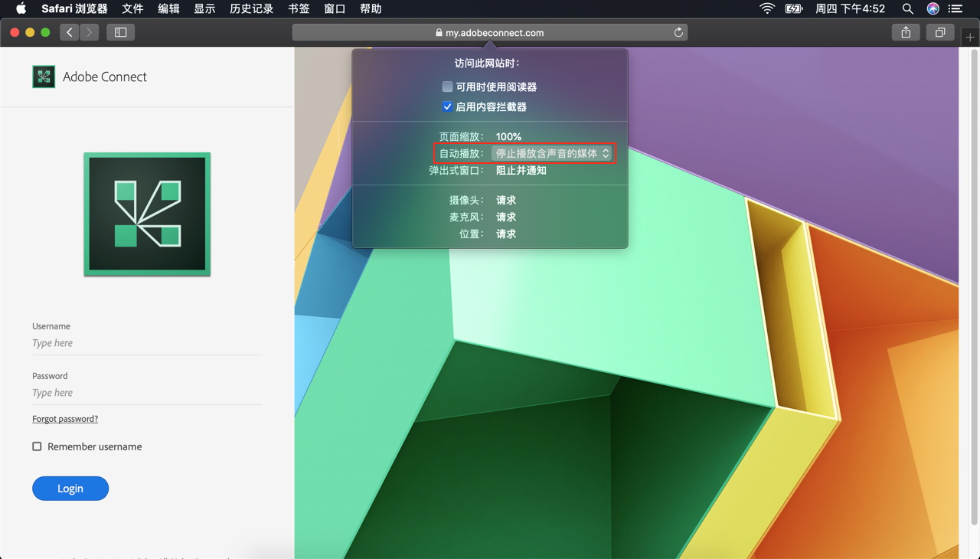Tick the Remember username checkbox
This screenshot has height=559, width=980.
tap(37, 446)
